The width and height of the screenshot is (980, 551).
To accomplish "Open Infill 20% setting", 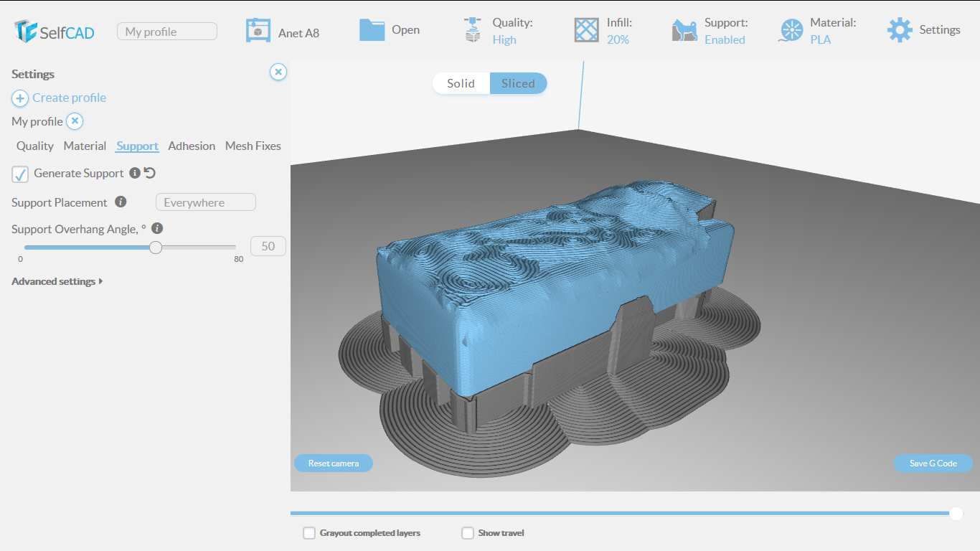I will [619, 31].
